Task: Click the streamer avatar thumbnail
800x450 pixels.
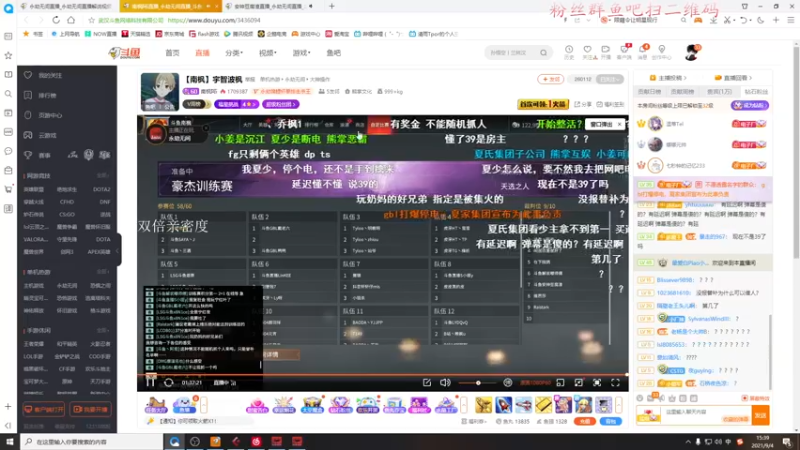Action: 160,92
